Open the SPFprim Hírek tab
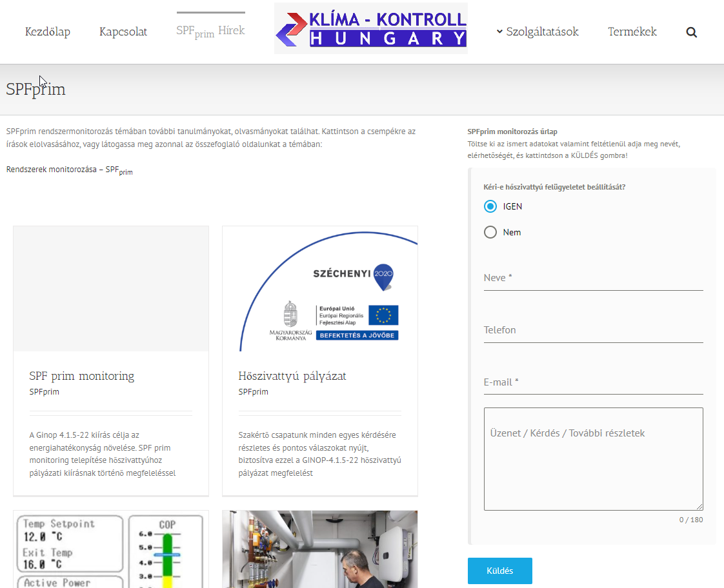This screenshot has width=724, height=588. point(210,31)
